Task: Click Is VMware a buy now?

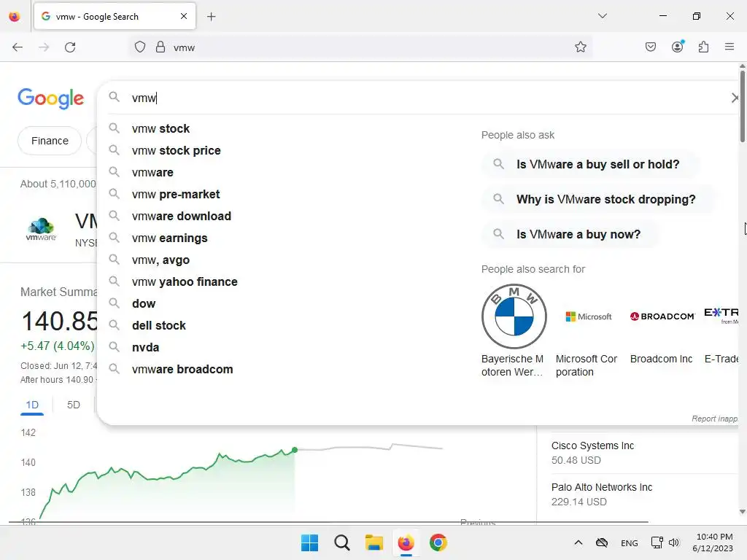Action: click(x=570, y=234)
